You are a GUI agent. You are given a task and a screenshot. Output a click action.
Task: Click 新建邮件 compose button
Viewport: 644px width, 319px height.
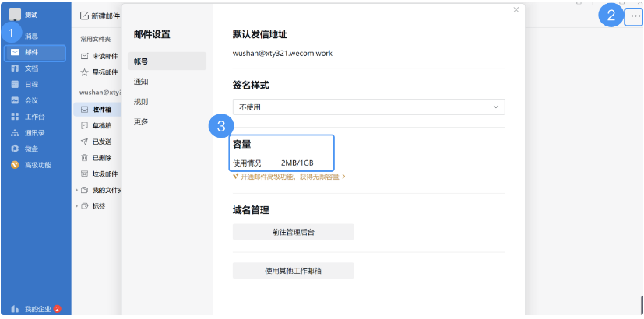pos(100,16)
